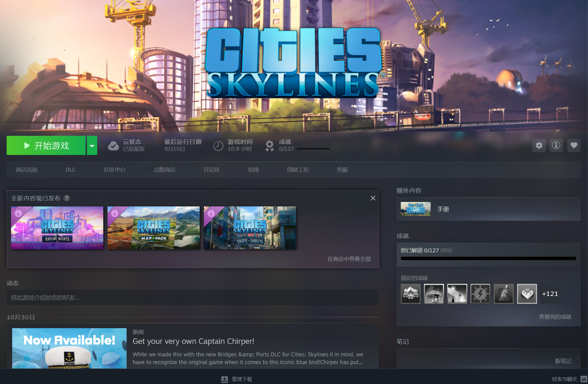Click the cloud status icon
The width and height of the screenshot is (588, 384).
click(113, 146)
